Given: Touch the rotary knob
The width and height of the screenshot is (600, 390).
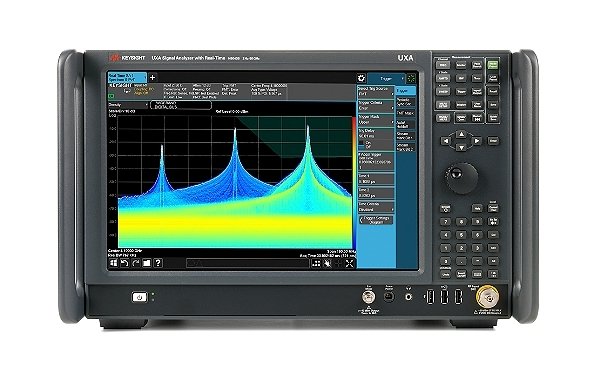Looking at the screenshot, I should 461,178.
